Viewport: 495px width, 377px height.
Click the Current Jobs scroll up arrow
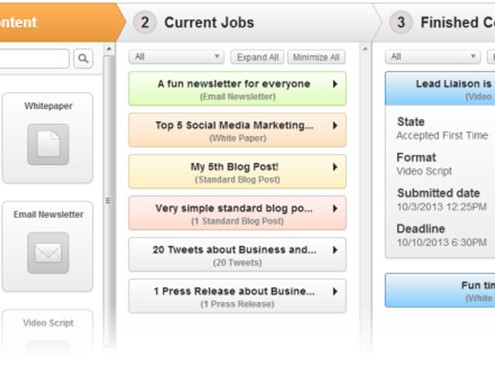(365, 49)
